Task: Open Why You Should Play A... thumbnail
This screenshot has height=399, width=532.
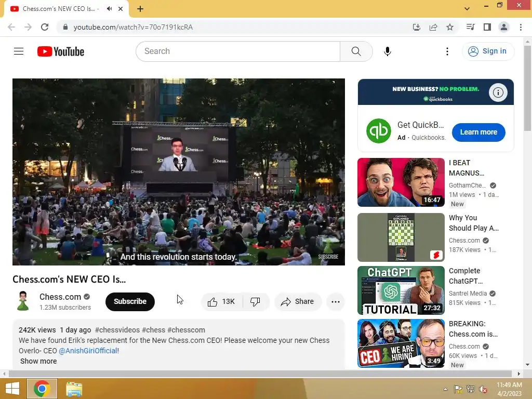Action: click(x=401, y=237)
